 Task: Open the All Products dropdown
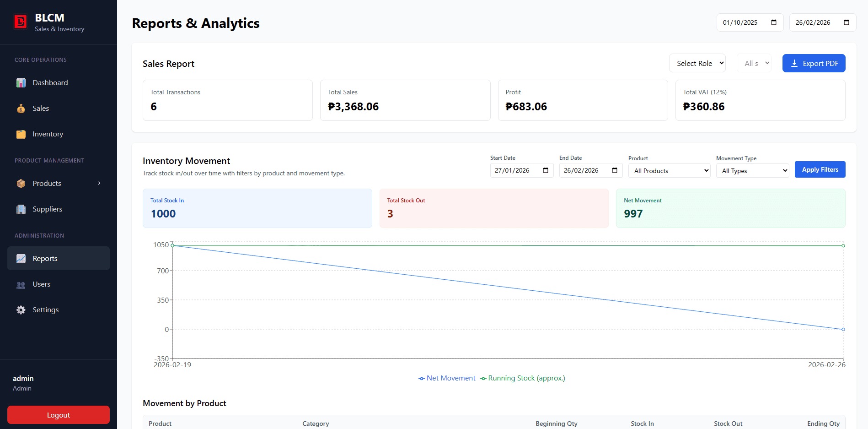point(669,171)
